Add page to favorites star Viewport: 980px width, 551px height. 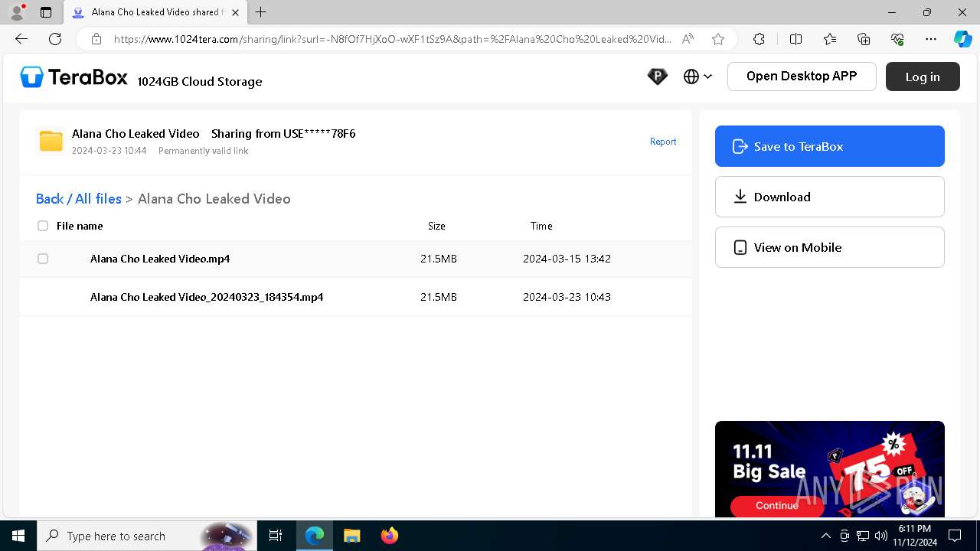[718, 39]
